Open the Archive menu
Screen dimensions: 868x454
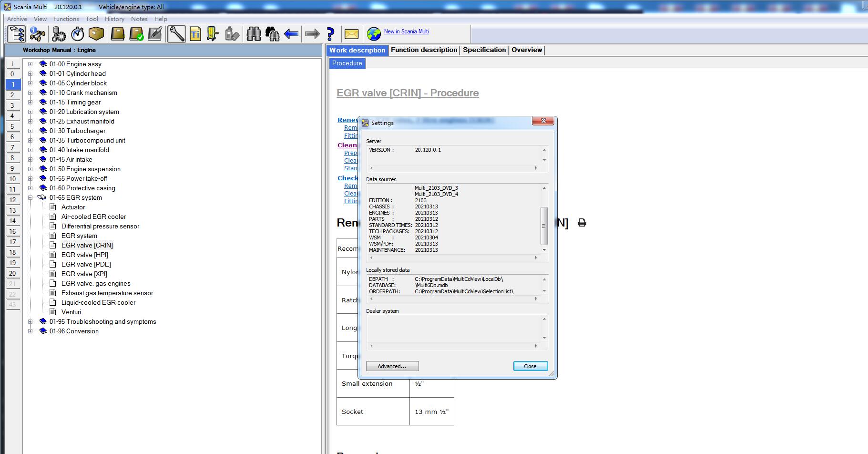tap(17, 19)
